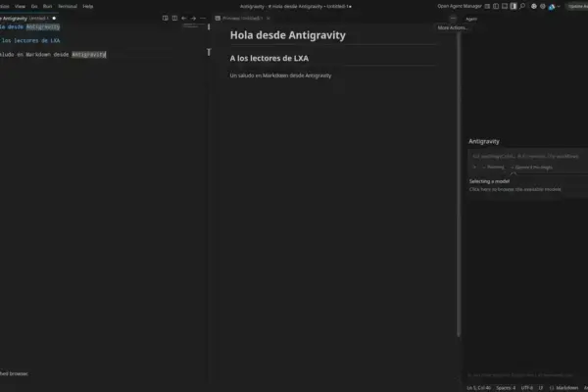
Task: Click editor minimap thumbnail
Action: click(192, 25)
